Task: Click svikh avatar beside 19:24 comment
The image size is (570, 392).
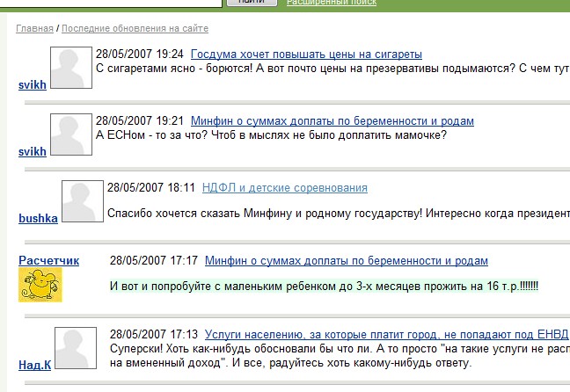Action: coord(71,68)
